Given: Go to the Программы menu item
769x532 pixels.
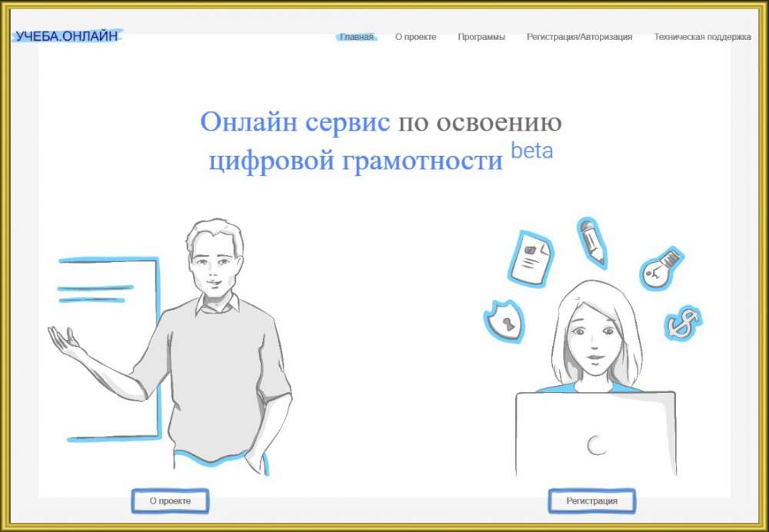Looking at the screenshot, I should pyautogui.click(x=481, y=37).
